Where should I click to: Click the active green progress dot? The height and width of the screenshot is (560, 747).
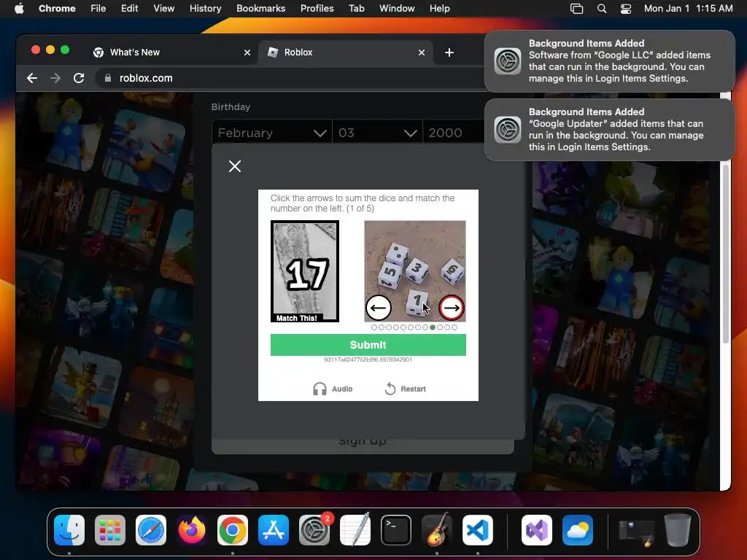(x=433, y=327)
